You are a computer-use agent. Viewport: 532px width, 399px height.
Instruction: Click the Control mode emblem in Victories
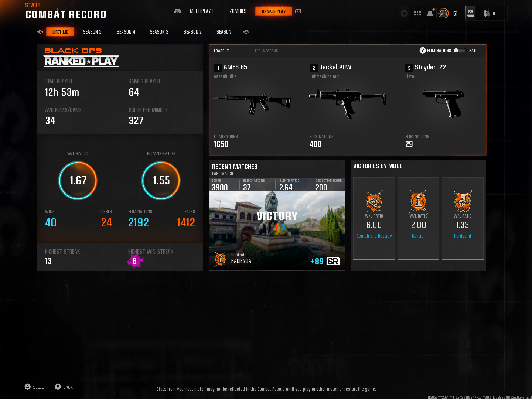tap(418, 201)
